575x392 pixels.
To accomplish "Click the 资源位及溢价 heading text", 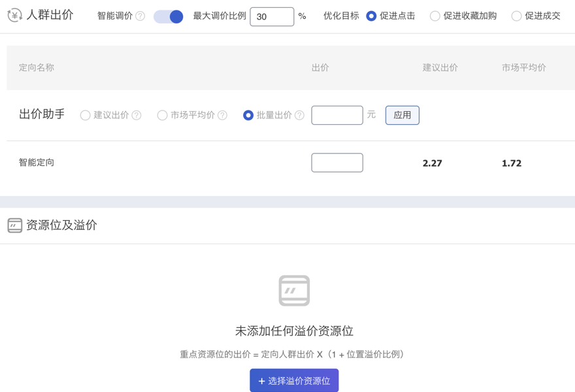I will click(61, 225).
